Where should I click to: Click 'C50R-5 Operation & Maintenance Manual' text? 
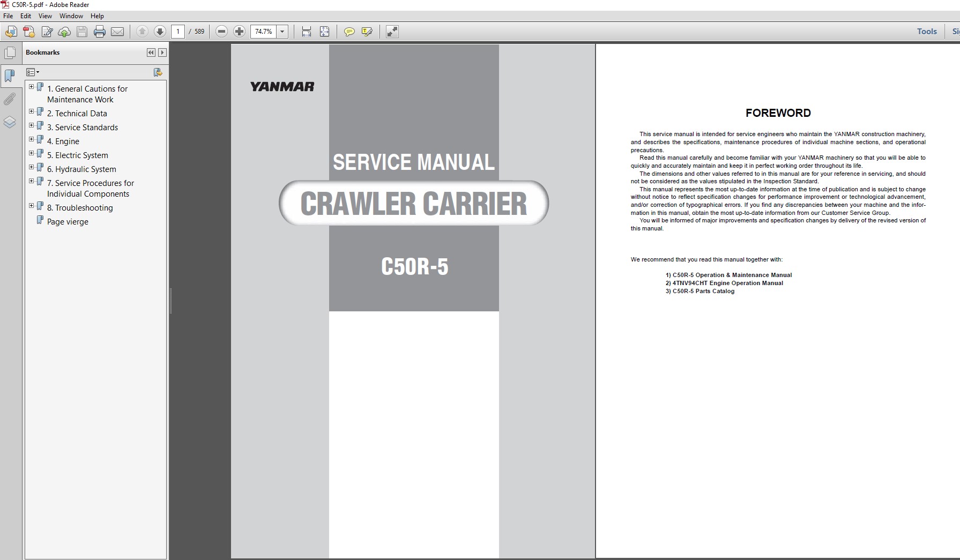(x=732, y=275)
